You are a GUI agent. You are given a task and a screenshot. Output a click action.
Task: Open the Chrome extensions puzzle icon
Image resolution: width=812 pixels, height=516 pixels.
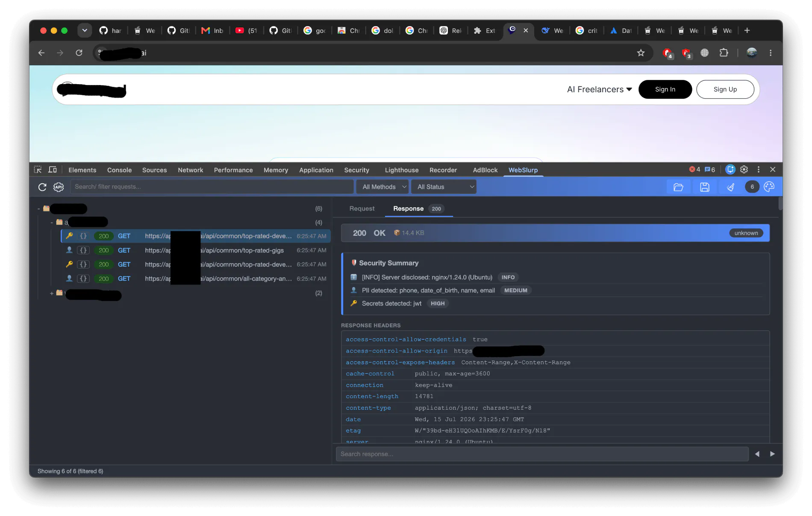(724, 53)
